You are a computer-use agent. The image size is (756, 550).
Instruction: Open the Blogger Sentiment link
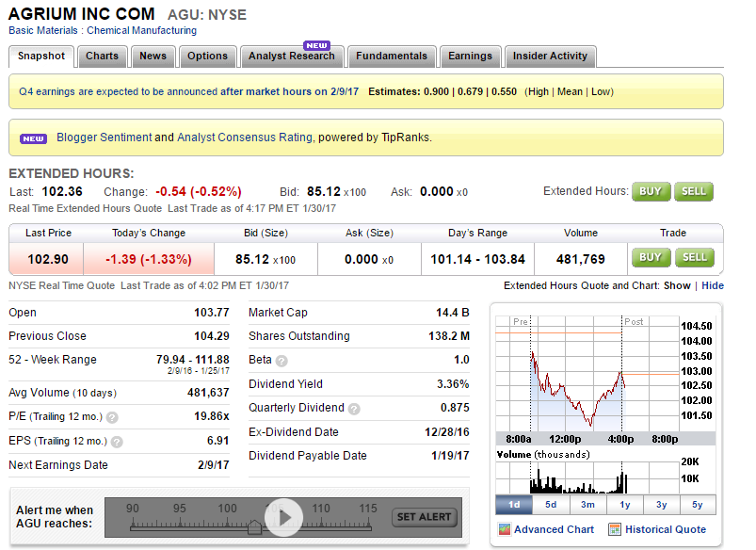(105, 137)
